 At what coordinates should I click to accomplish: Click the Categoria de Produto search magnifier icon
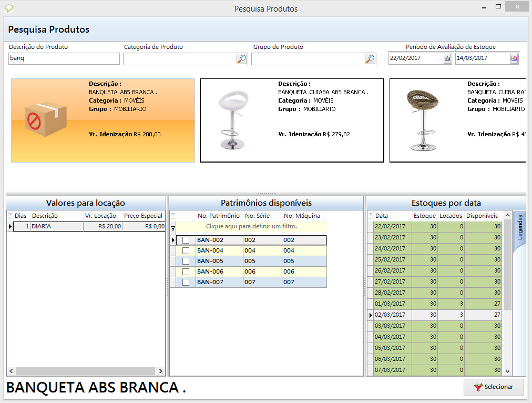pyautogui.click(x=241, y=59)
